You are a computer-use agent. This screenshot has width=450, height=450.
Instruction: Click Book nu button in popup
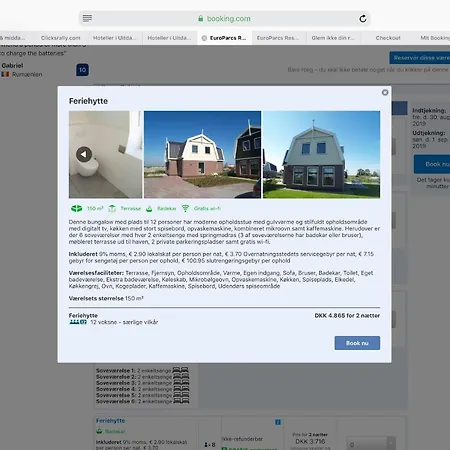pos(357,343)
